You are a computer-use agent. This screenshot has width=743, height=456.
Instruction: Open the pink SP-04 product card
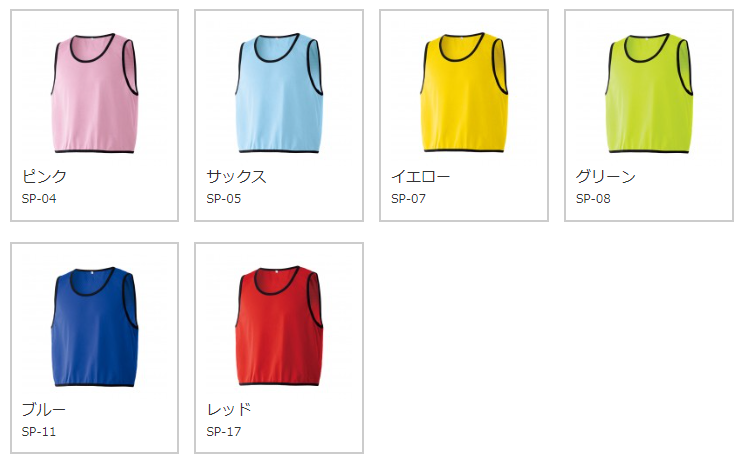(x=95, y=115)
